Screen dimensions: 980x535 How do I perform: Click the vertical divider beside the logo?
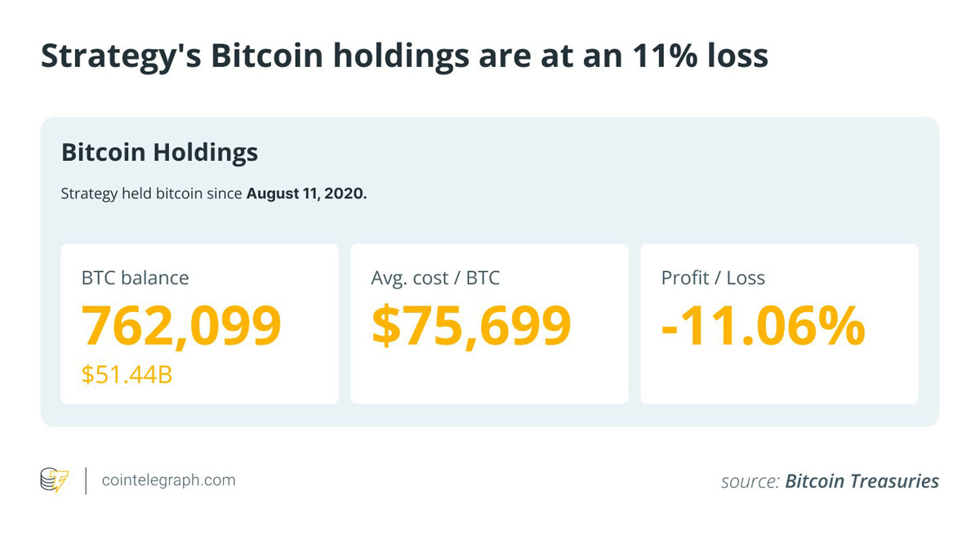click(86, 480)
